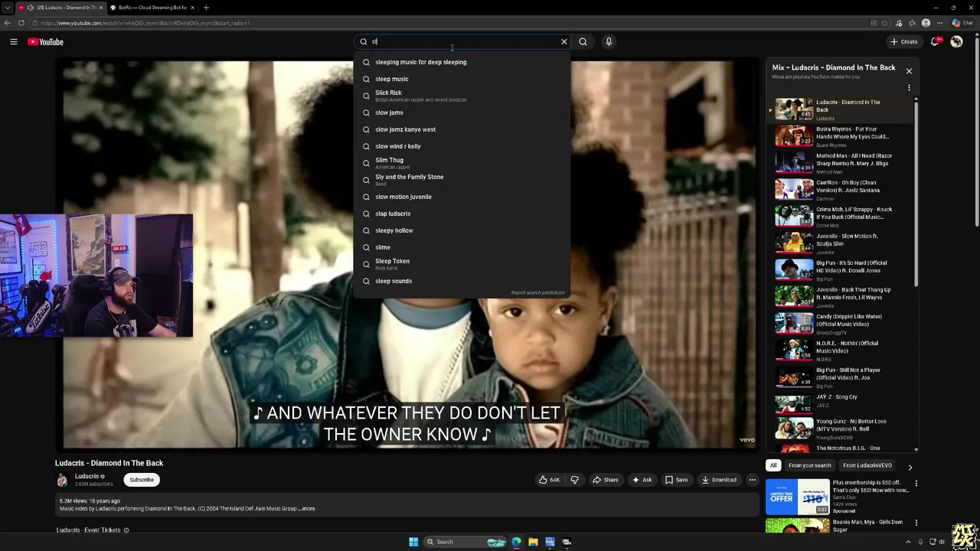Choose suggestion 'sleeping music for deep sleeping'
The height and width of the screenshot is (551, 980).
[462, 62]
